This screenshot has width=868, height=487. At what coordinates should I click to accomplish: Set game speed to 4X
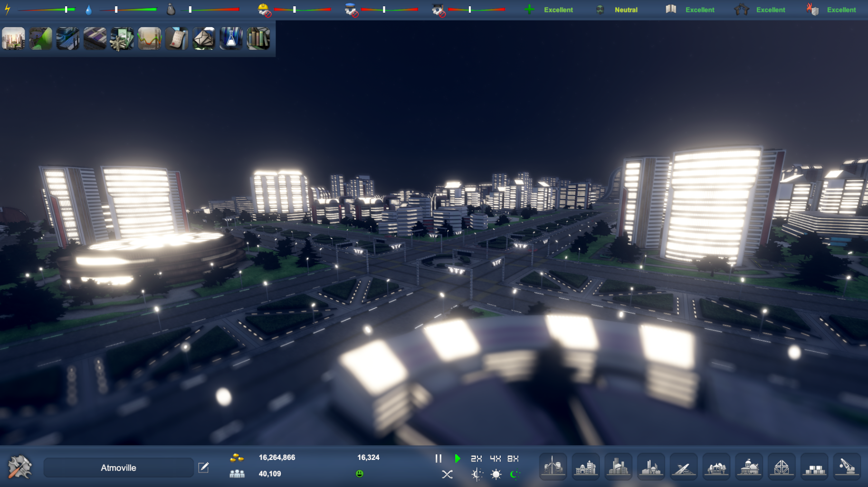pyautogui.click(x=495, y=459)
